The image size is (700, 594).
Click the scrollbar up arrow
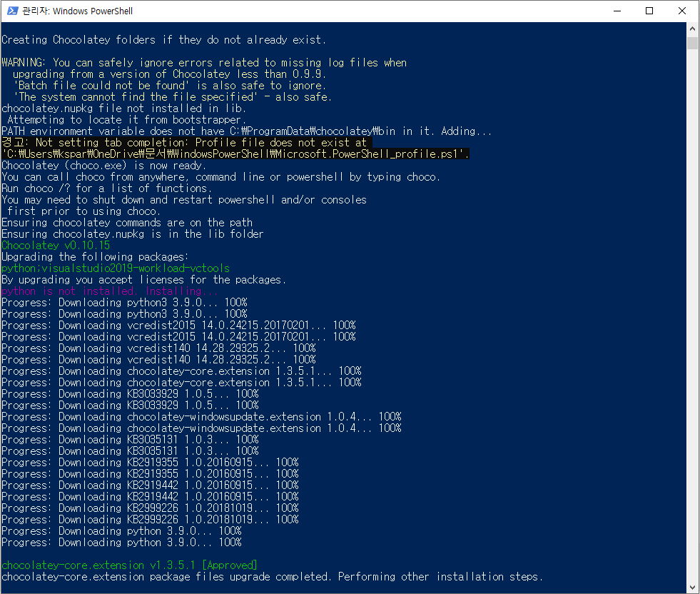pos(692,29)
